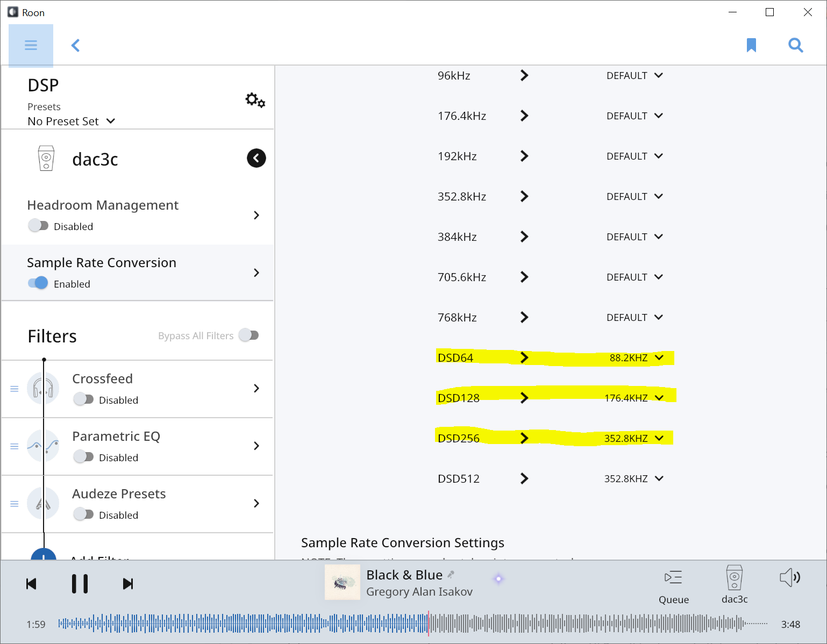Toggle Headroom Management on

tap(38, 226)
